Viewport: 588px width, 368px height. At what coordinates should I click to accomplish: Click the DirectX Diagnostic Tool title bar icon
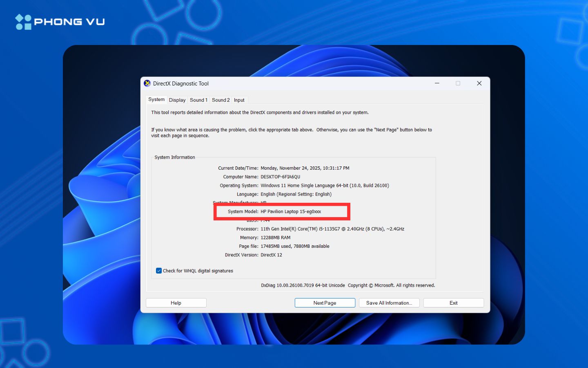[x=147, y=83]
